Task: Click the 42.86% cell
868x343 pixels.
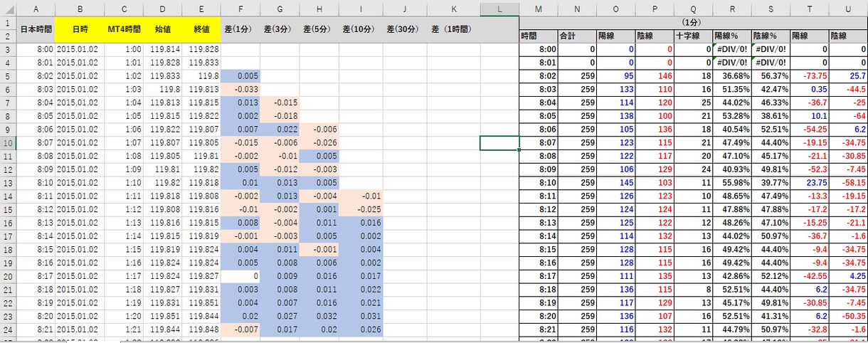Action: (732, 276)
